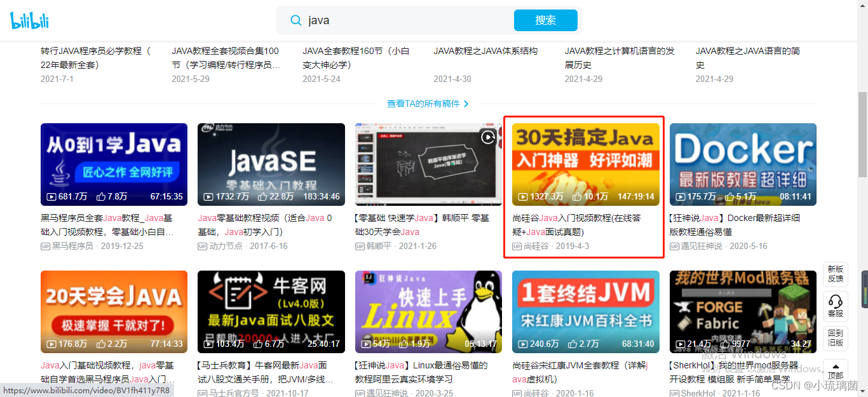Open 查看TA的所有稿件 link

[423, 104]
